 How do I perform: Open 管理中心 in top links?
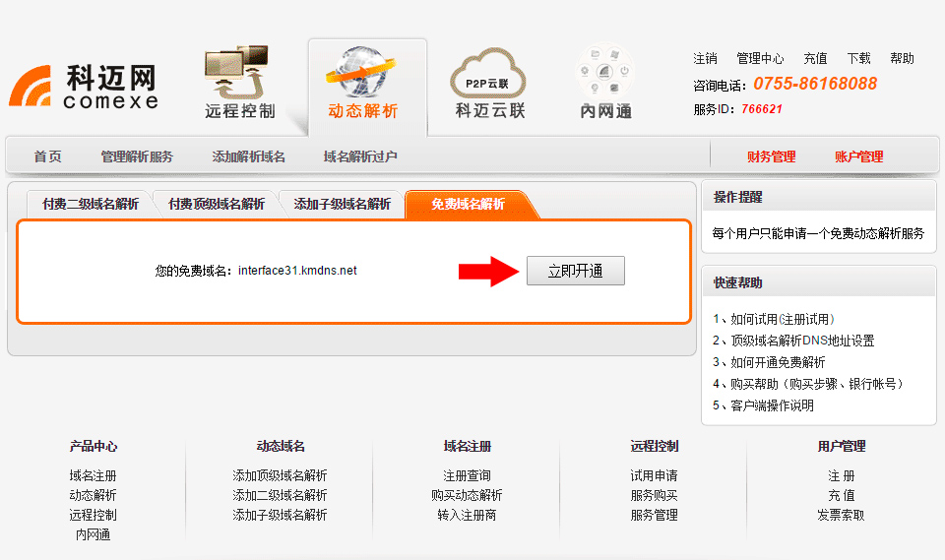(760, 58)
